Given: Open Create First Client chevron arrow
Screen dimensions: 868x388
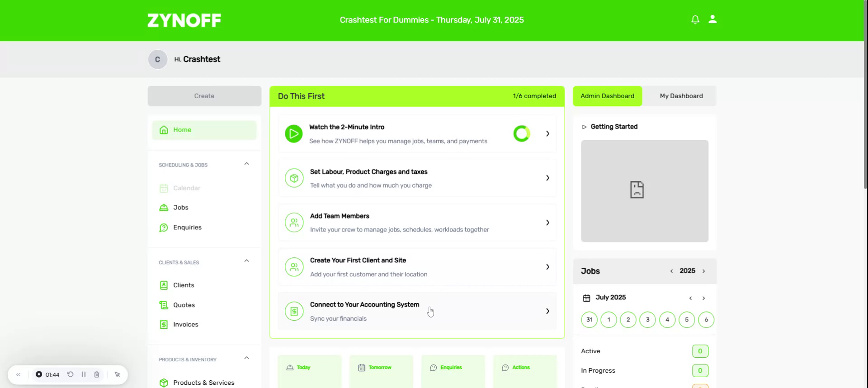Looking at the screenshot, I should [x=547, y=267].
